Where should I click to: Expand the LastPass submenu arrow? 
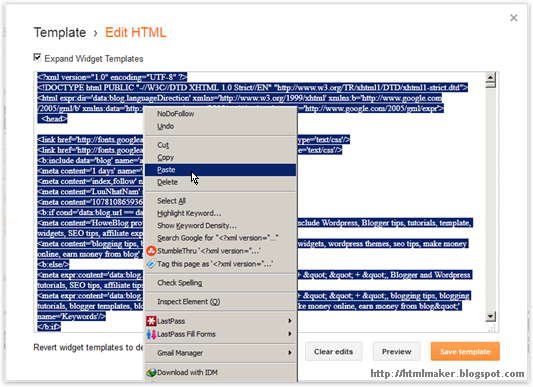click(x=290, y=321)
